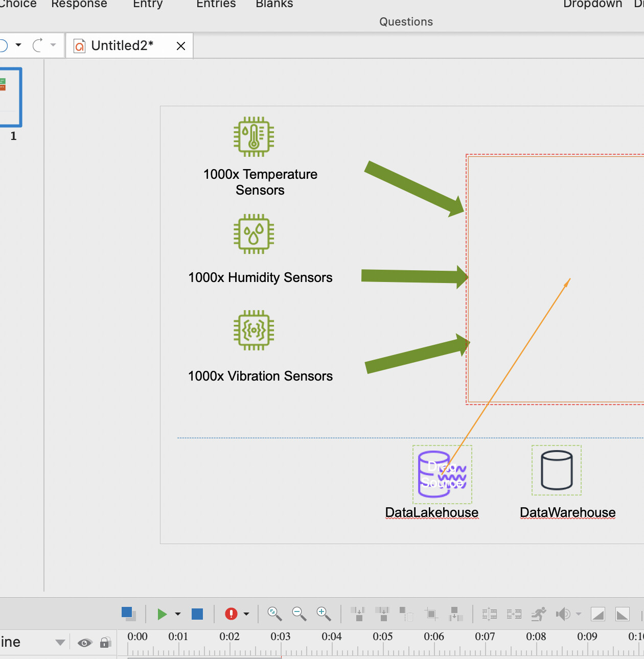Close the Untitled2* tab
The image size is (644, 659).
(x=181, y=46)
